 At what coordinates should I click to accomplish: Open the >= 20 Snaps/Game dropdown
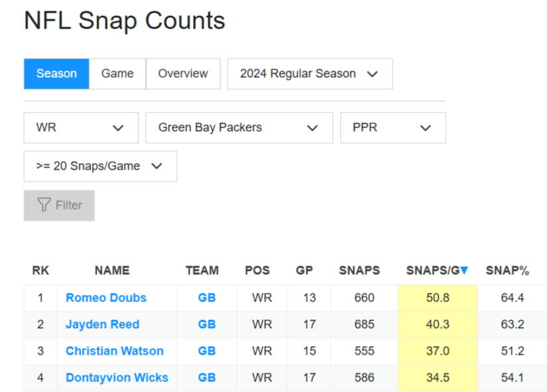[100, 166]
